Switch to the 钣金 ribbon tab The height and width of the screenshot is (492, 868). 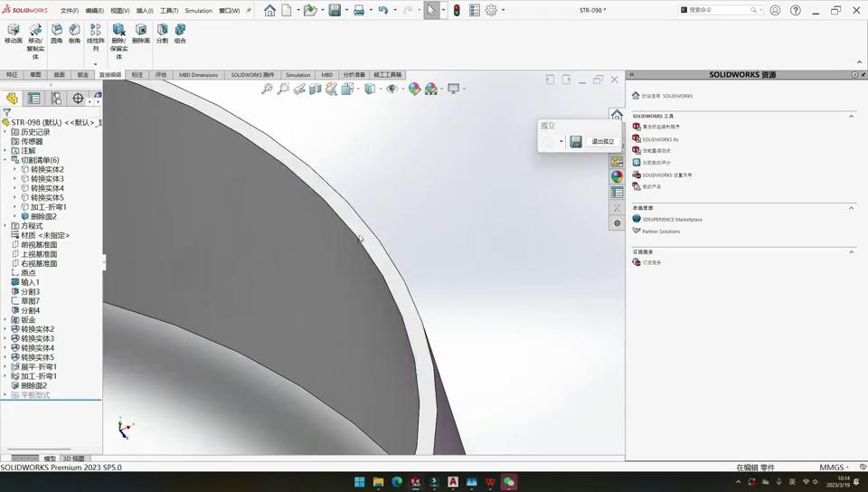point(83,75)
